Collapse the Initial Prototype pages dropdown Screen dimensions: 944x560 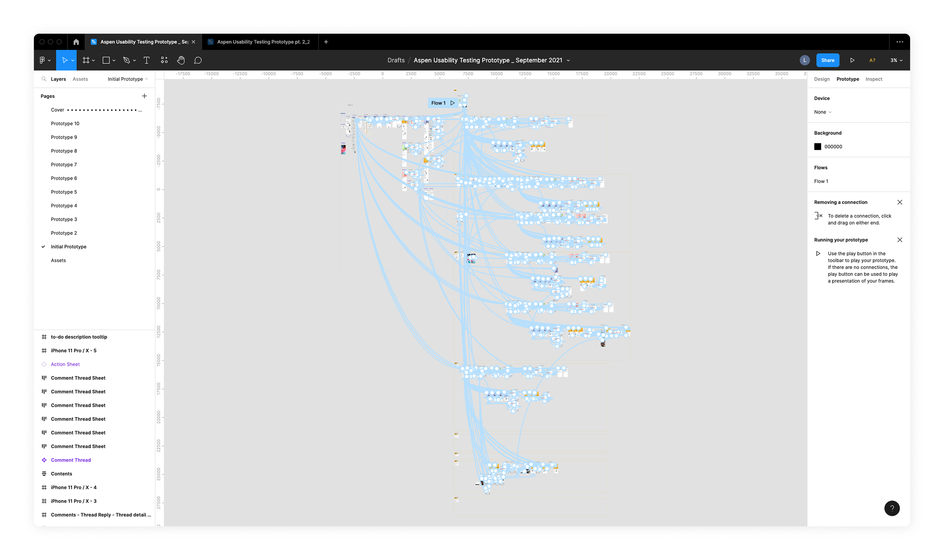128,79
